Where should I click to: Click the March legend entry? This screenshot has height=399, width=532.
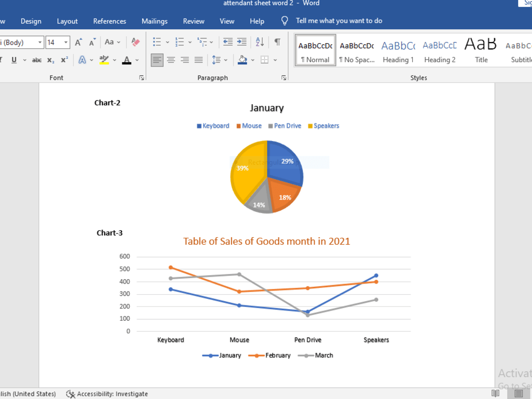click(x=315, y=355)
